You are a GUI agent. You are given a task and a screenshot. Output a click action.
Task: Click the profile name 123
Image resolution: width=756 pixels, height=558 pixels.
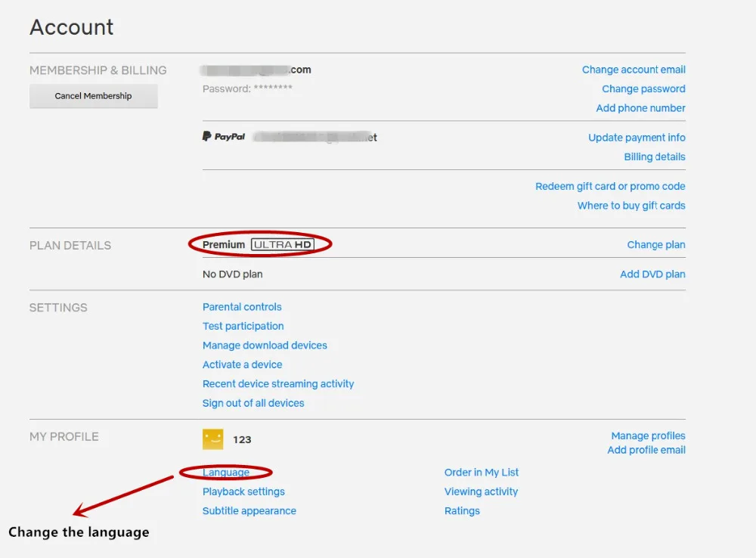pyautogui.click(x=242, y=440)
